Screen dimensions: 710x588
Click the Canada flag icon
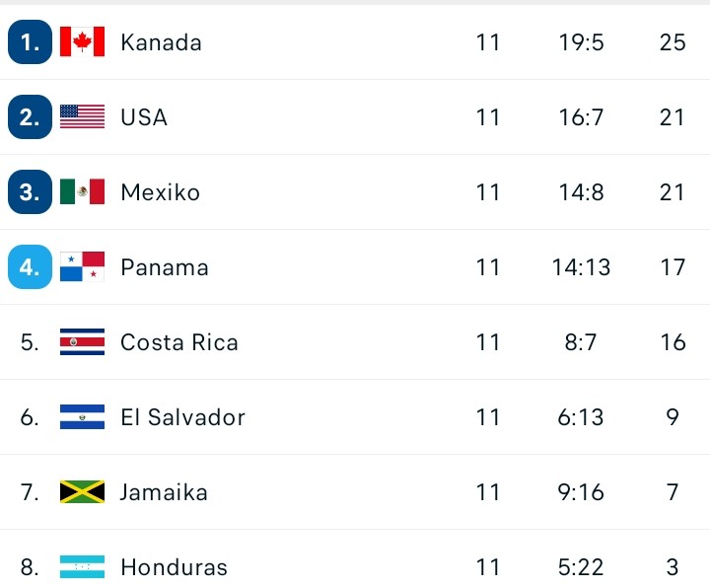[82, 41]
